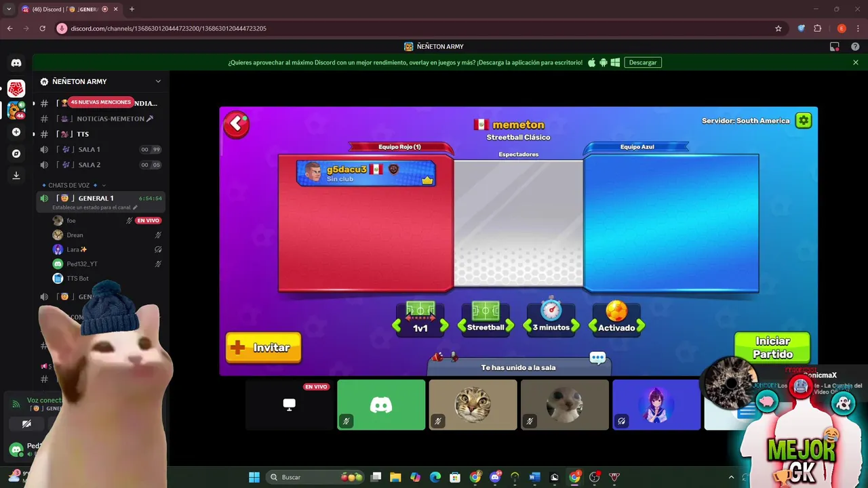Dismiss the green download app banner
This screenshot has width=868, height=488.
pyautogui.click(x=856, y=62)
